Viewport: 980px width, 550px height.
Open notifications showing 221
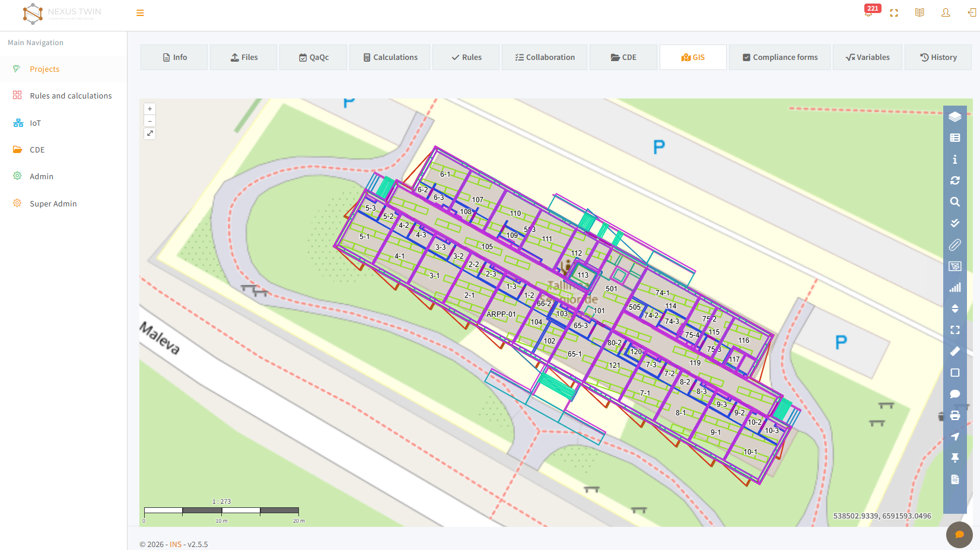(871, 10)
